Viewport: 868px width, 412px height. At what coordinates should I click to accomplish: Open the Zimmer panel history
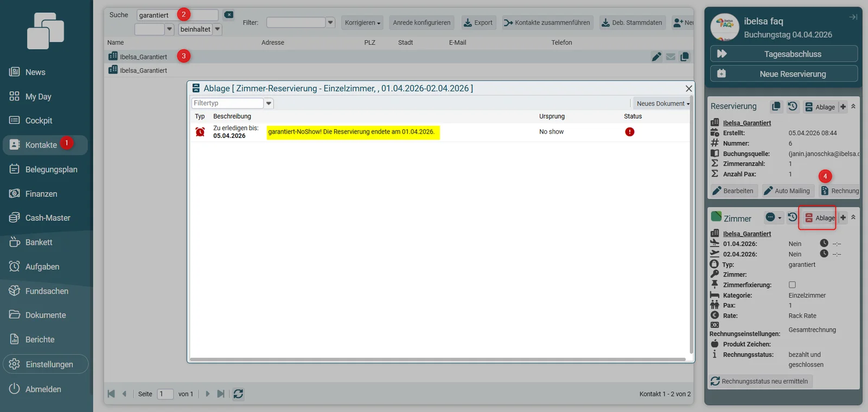point(793,217)
